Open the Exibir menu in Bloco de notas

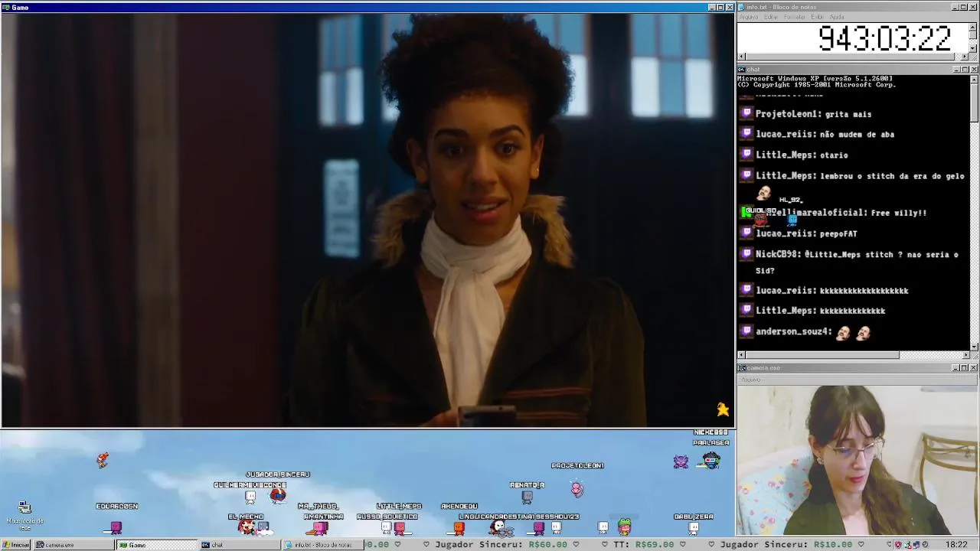pyautogui.click(x=818, y=17)
